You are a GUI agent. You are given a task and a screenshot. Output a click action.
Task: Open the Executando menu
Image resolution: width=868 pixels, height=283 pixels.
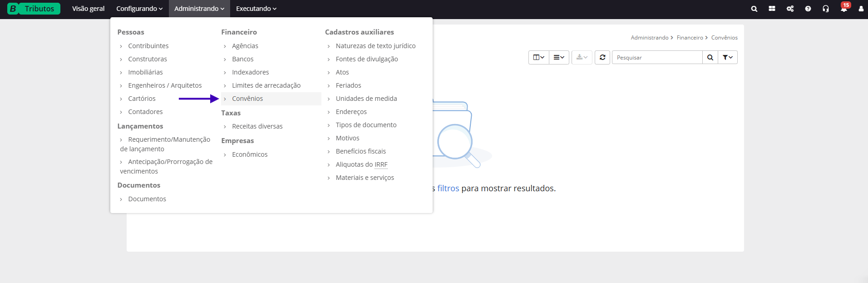pos(256,9)
